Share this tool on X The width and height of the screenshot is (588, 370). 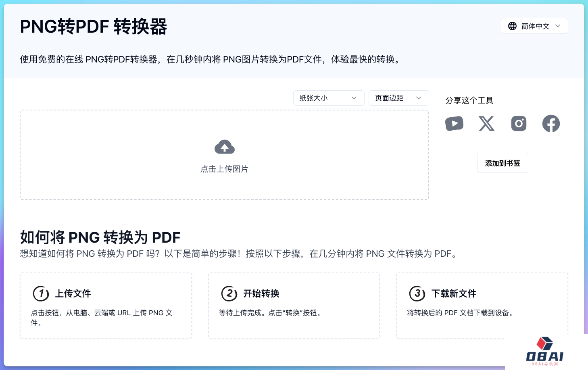(486, 124)
